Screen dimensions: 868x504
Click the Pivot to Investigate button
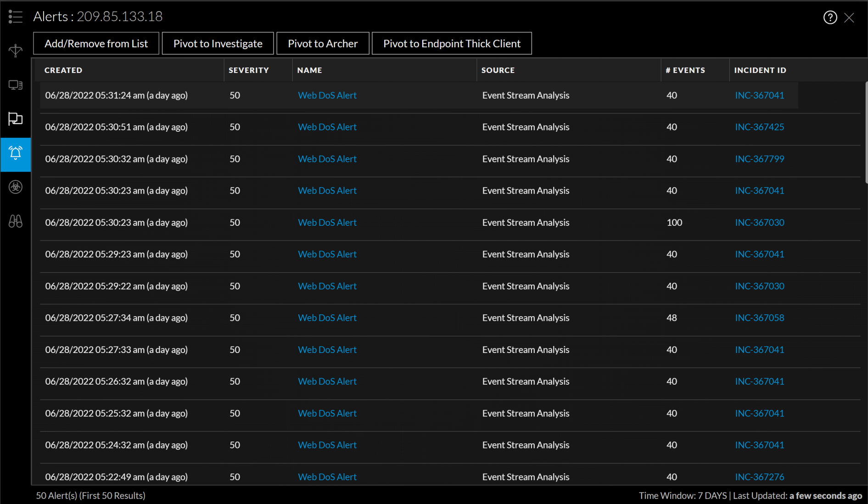pos(218,43)
